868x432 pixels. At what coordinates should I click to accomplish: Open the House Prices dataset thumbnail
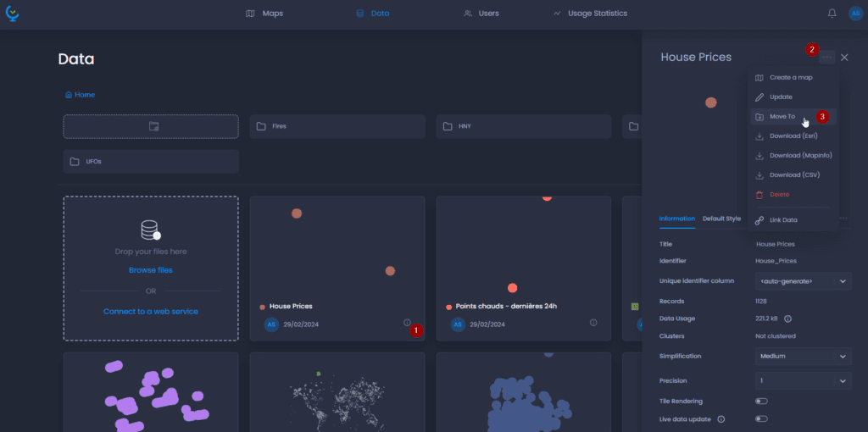pos(337,246)
